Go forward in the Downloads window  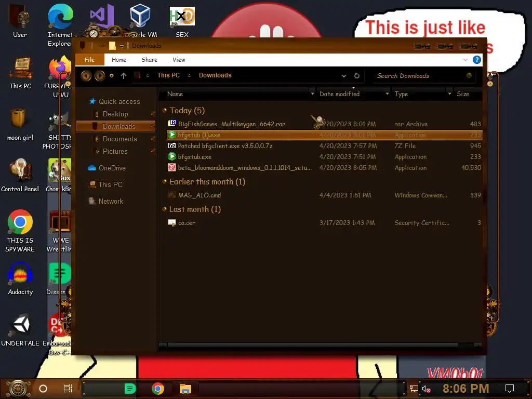click(99, 76)
